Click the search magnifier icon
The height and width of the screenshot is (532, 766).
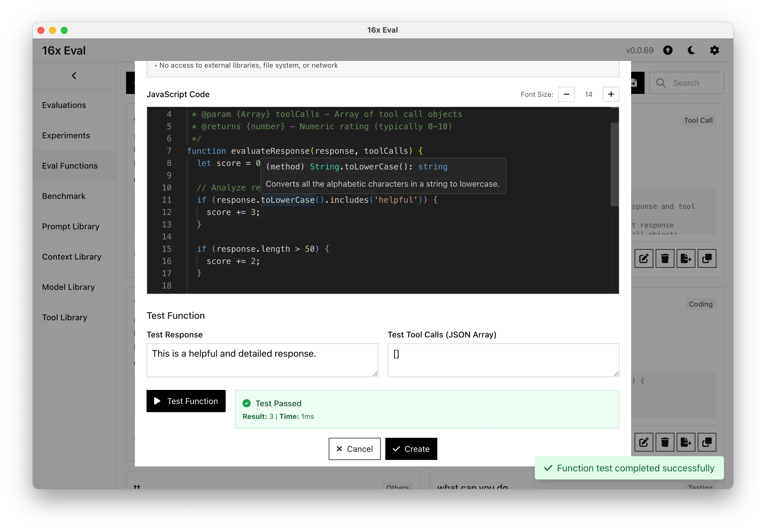point(661,83)
